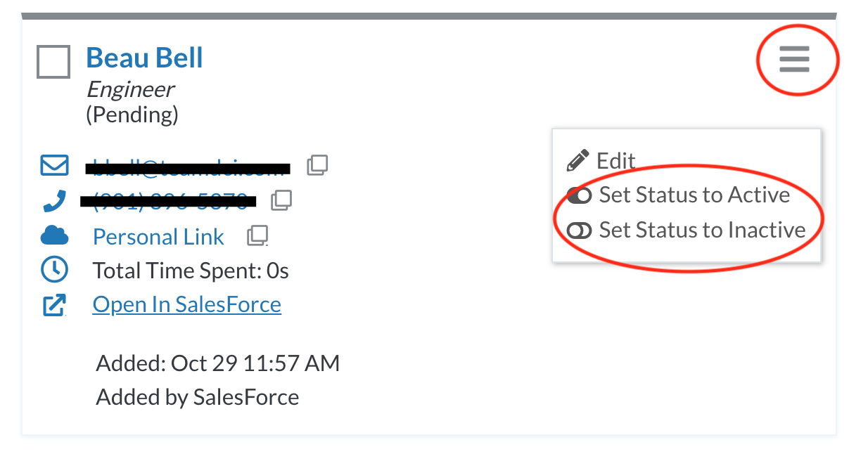Copy the Personal Link with copy icon
Image resolution: width=868 pixels, height=454 pixels.
(257, 235)
